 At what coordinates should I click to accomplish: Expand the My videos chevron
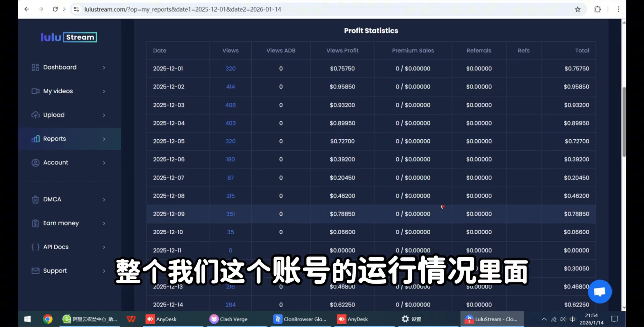104,91
